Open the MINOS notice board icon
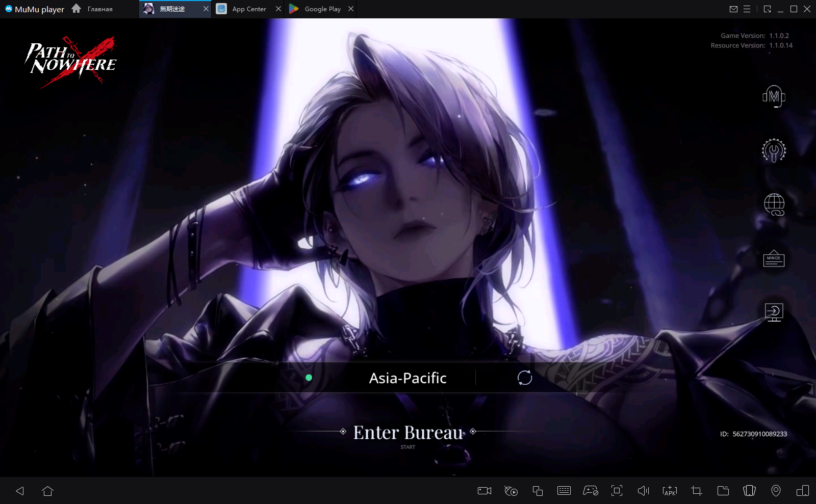Image resolution: width=816 pixels, height=504 pixels. click(774, 259)
